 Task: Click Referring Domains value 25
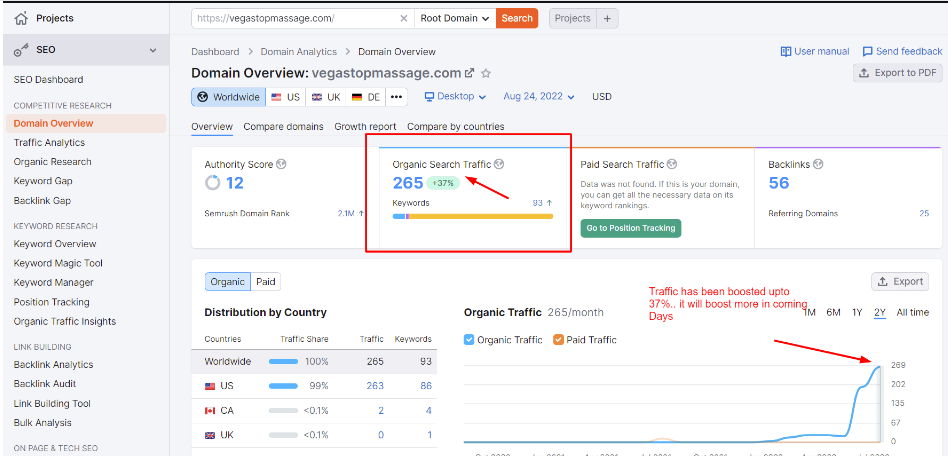click(924, 213)
